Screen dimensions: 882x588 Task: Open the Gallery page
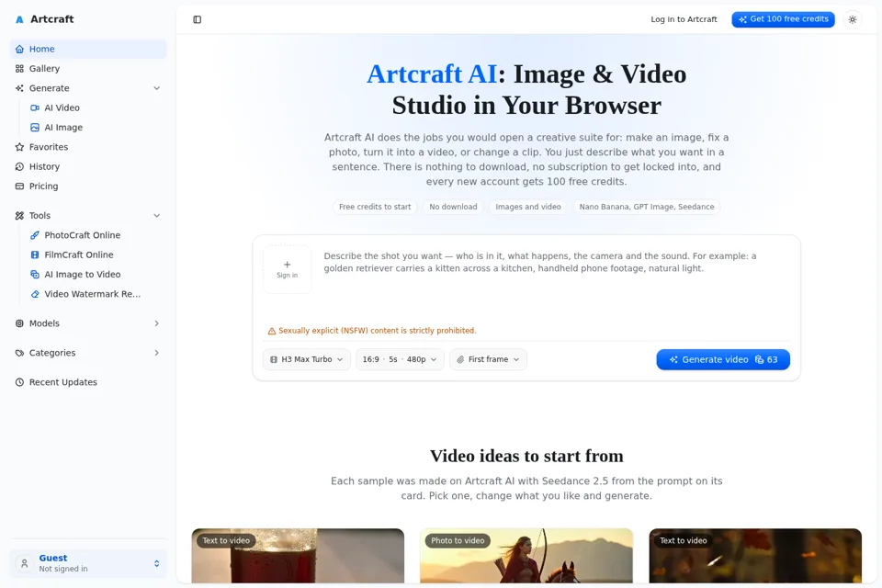pos(88,69)
